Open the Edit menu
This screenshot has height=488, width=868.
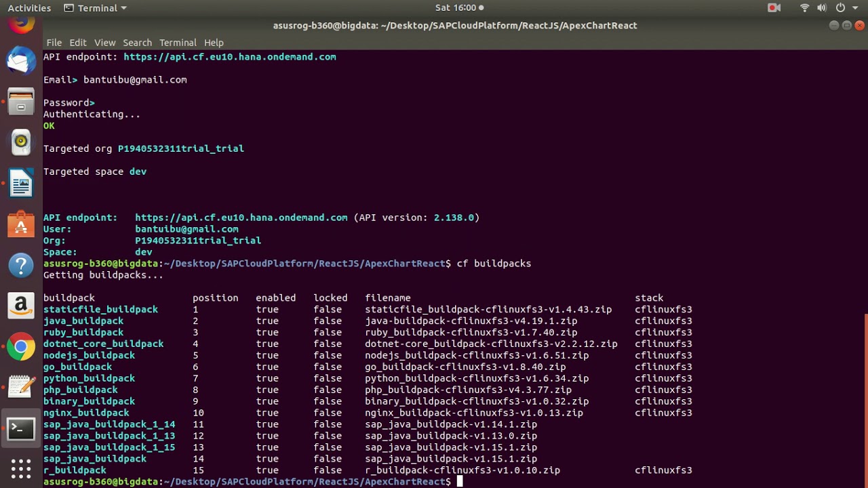coord(78,43)
